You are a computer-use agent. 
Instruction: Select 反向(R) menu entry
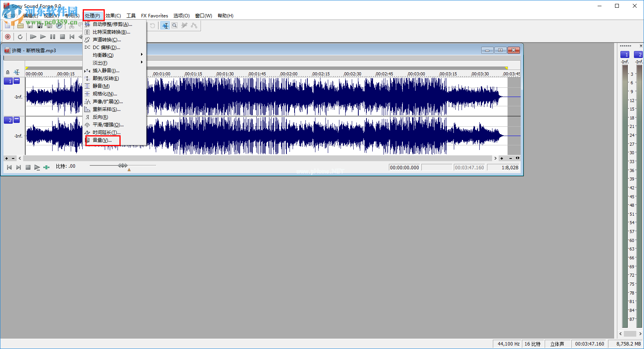[x=114, y=117]
